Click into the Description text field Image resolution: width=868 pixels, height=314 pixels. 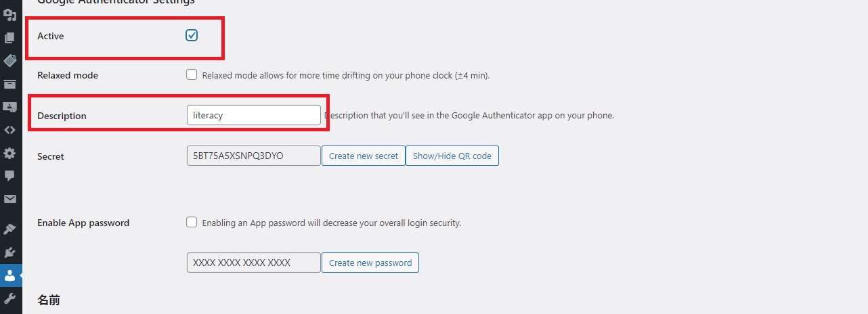tap(253, 115)
